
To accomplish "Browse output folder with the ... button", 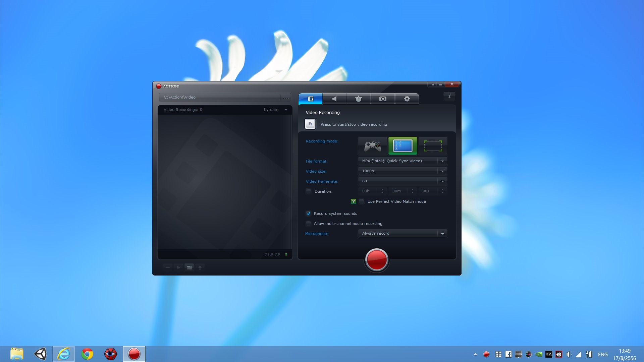I will (x=286, y=98).
